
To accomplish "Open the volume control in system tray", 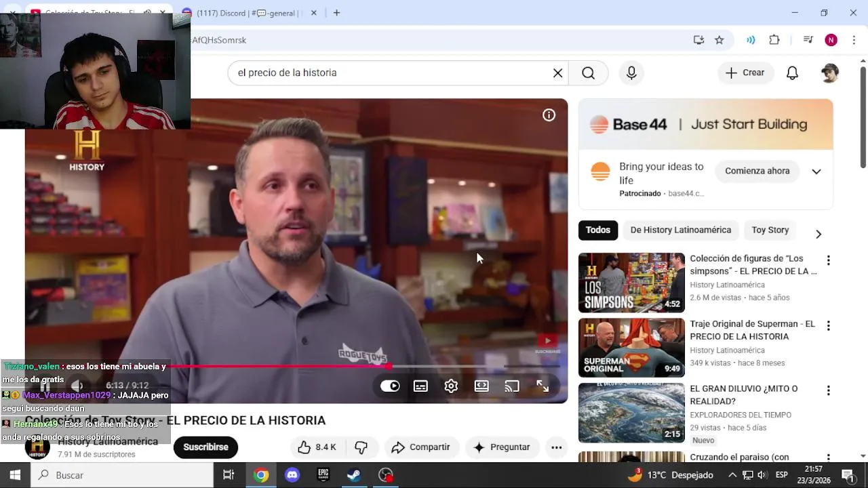I will pyautogui.click(x=762, y=475).
